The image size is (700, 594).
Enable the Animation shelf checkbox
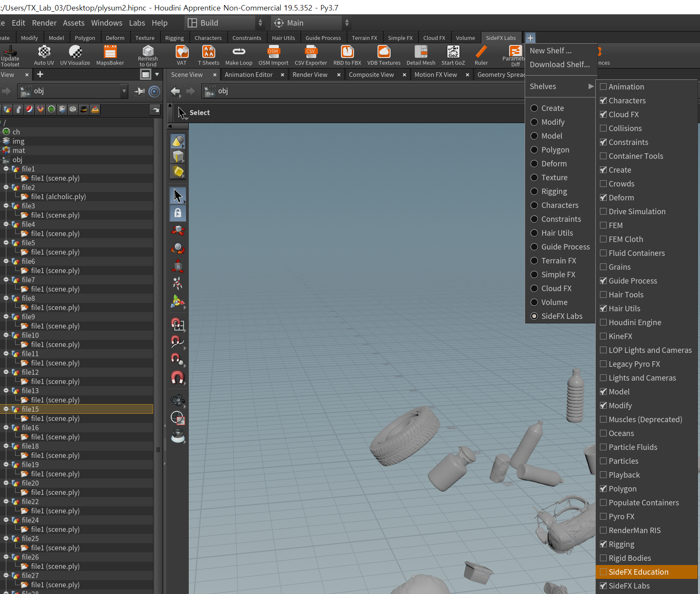[603, 87]
